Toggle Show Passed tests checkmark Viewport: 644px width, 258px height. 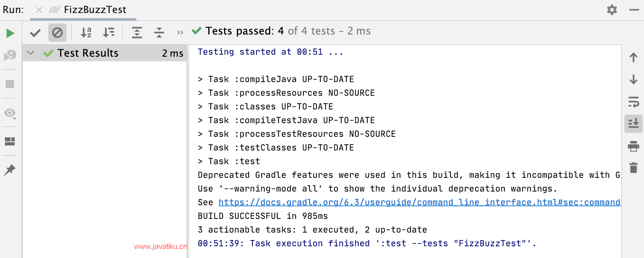tap(35, 33)
